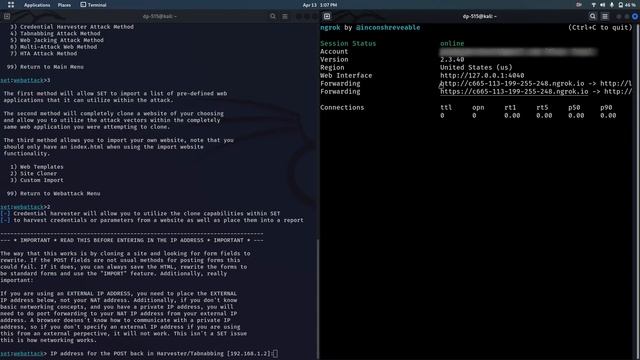The image size is (640, 360).
Task: Click the 'Session Status' label in ngrok
Action: coord(348,43)
